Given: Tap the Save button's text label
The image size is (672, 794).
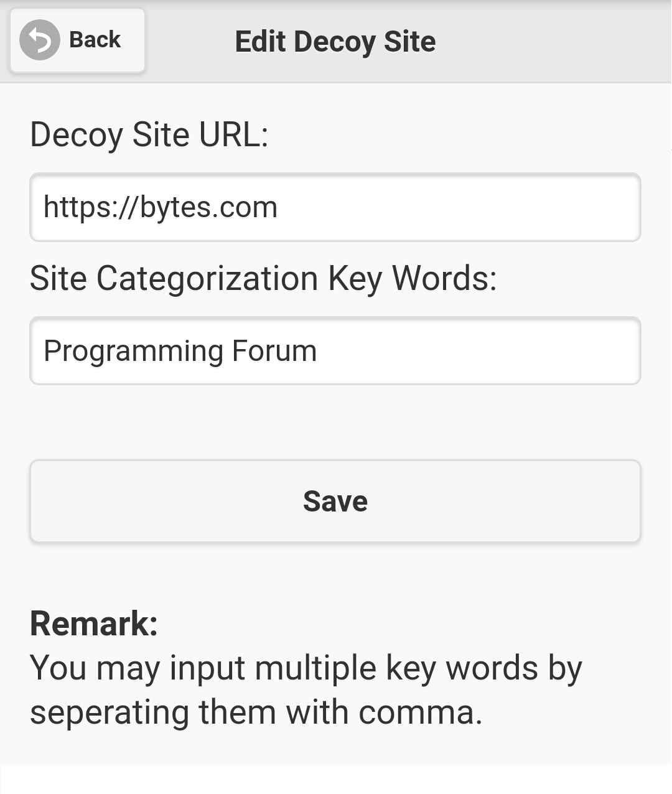Looking at the screenshot, I should pyautogui.click(x=335, y=502).
